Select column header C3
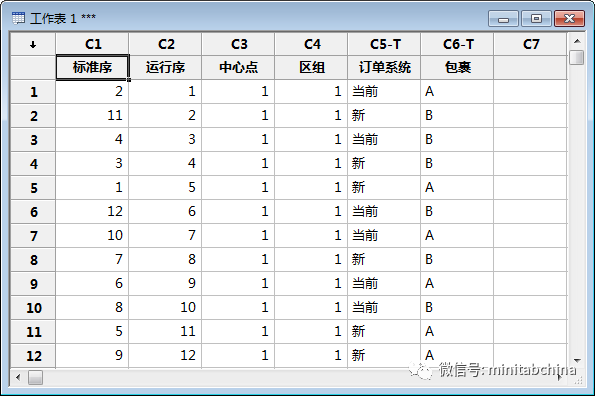 point(238,44)
